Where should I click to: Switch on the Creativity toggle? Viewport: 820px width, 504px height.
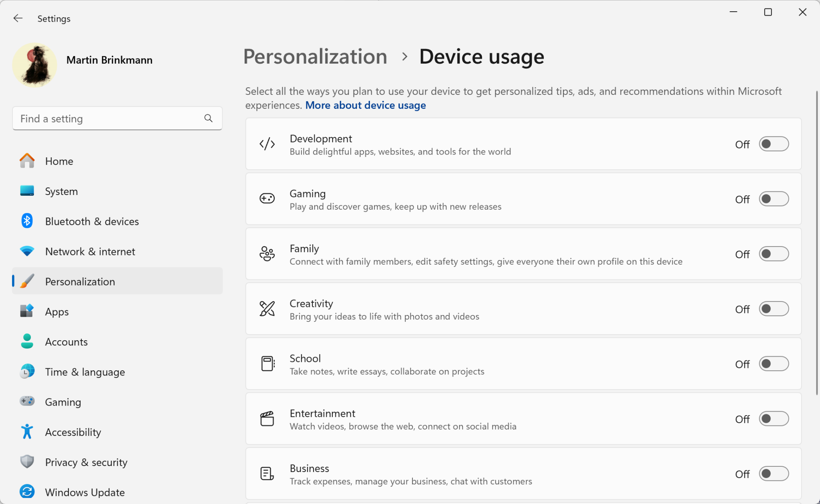(774, 309)
